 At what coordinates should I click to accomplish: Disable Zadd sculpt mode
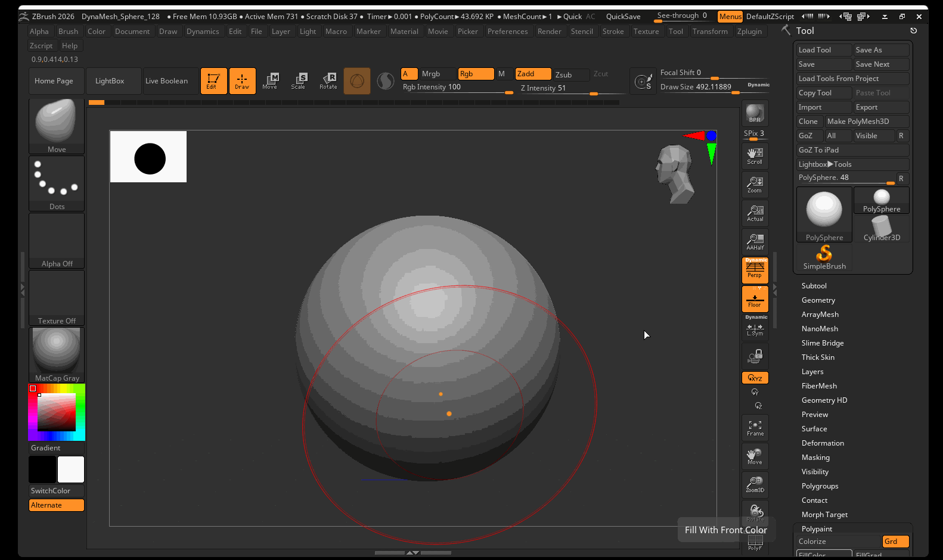(x=532, y=74)
